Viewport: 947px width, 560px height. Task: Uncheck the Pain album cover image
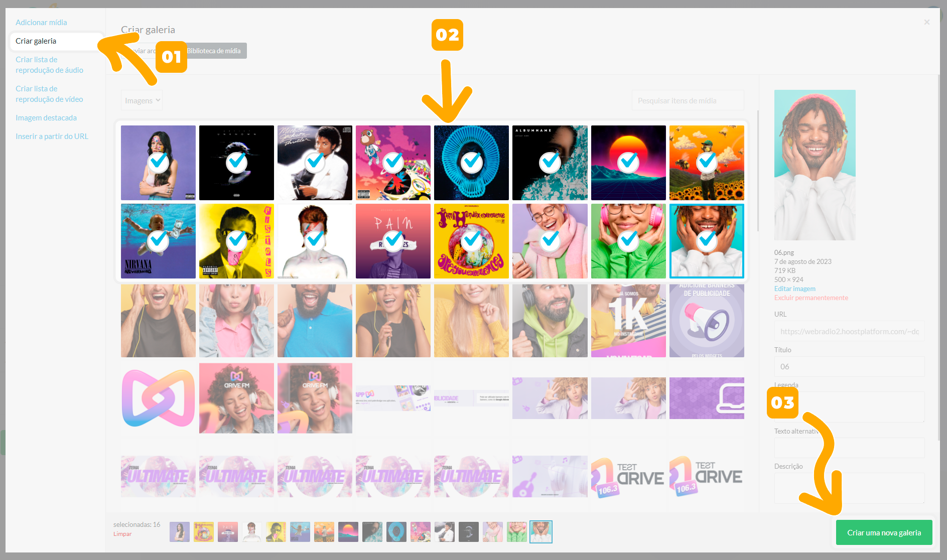coord(393,241)
